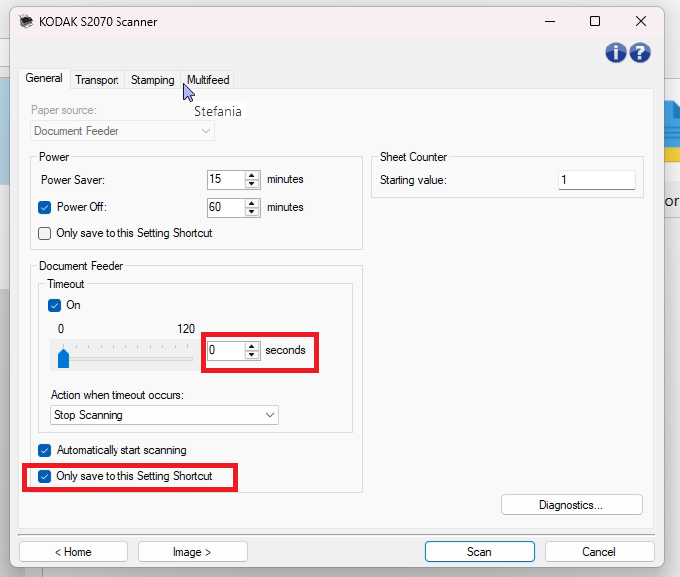Increase the Power Off minutes by one step
Image resolution: width=680 pixels, height=577 pixels.
coord(252,203)
